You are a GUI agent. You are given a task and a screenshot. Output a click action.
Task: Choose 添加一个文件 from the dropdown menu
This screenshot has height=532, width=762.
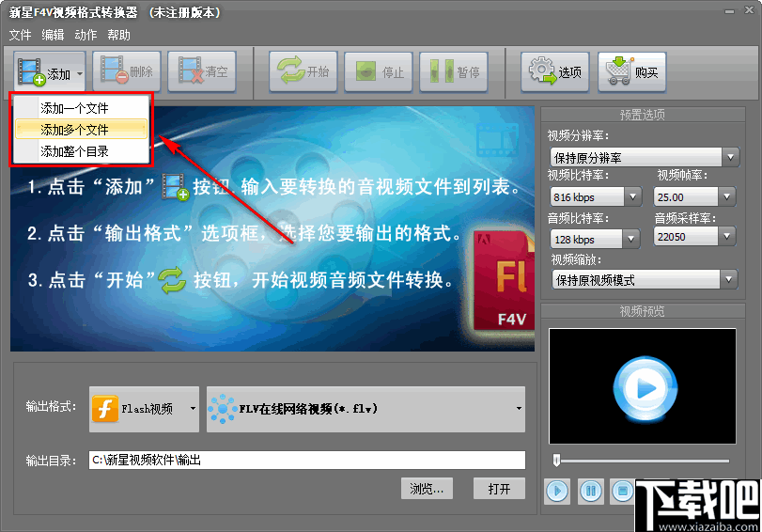(81, 108)
